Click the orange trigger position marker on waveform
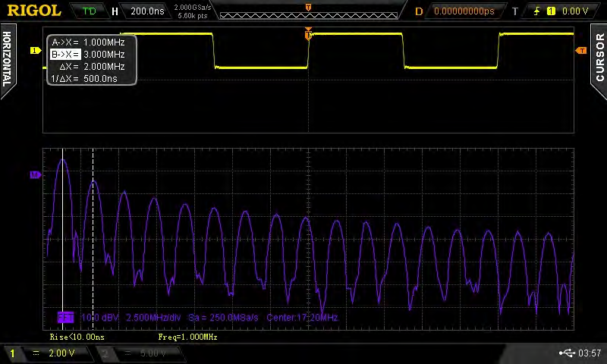 tap(308, 34)
